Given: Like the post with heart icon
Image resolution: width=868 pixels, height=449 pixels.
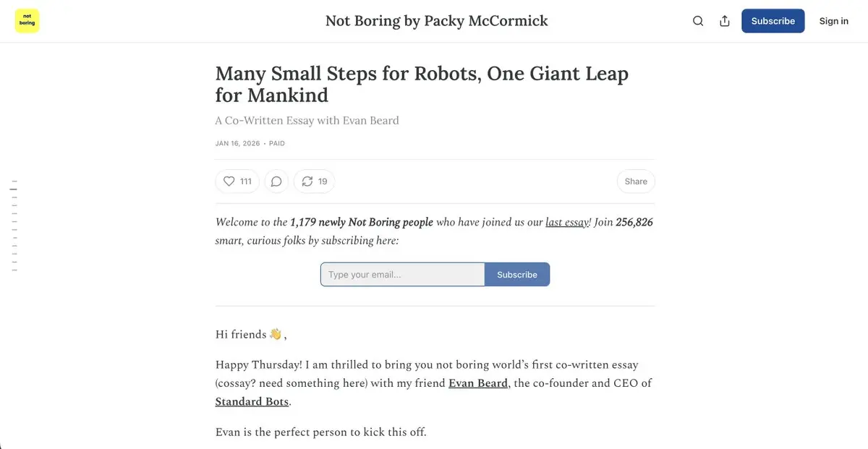Looking at the screenshot, I should (237, 181).
